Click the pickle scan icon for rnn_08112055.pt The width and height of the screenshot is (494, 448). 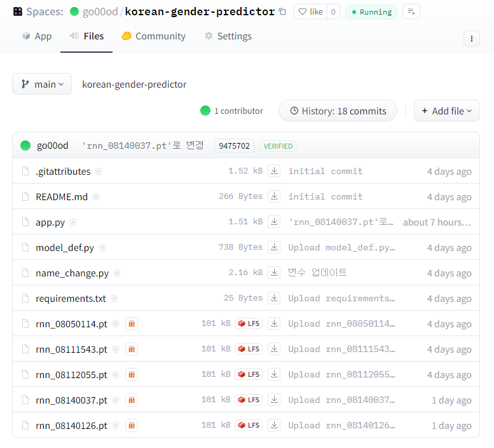pos(132,375)
